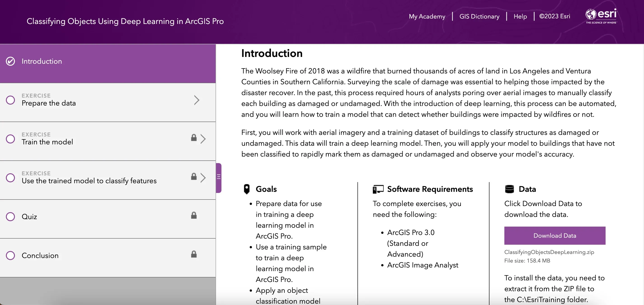
Task: Expand the Use the trained model chevron
Action: pyautogui.click(x=203, y=178)
